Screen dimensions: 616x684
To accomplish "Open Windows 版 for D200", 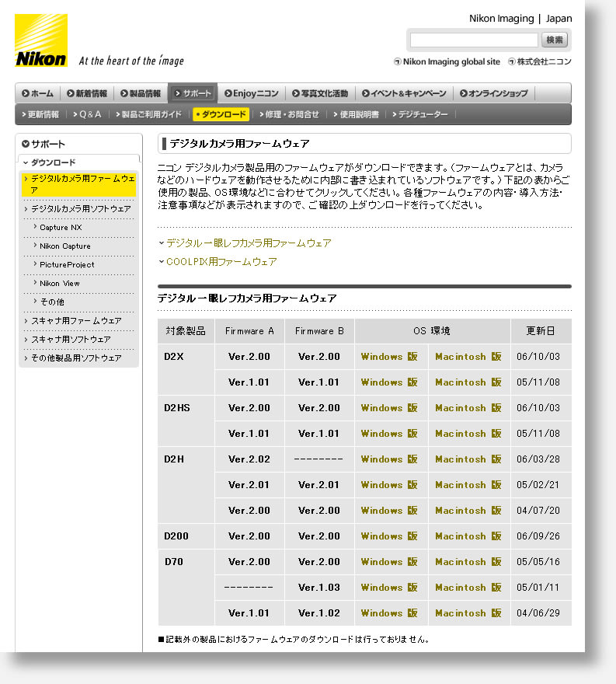I will point(389,536).
